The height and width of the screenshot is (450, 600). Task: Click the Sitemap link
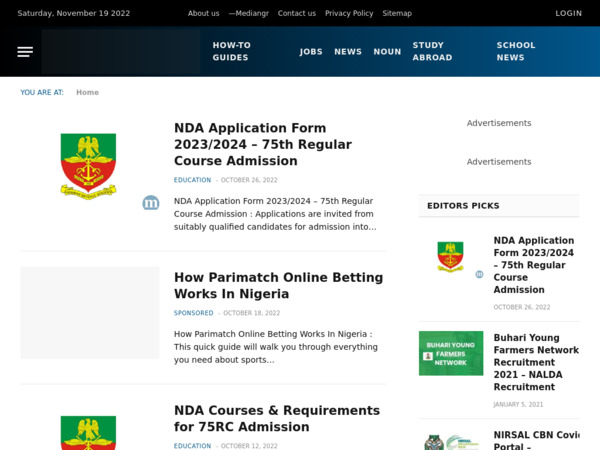tap(397, 13)
